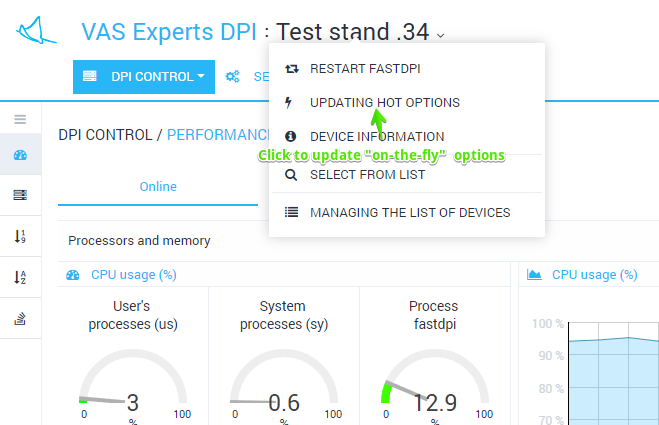This screenshot has height=425, width=659.
Task: Open the bottom stacked-layers sidebar icon
Action: (x=20, y=319)
